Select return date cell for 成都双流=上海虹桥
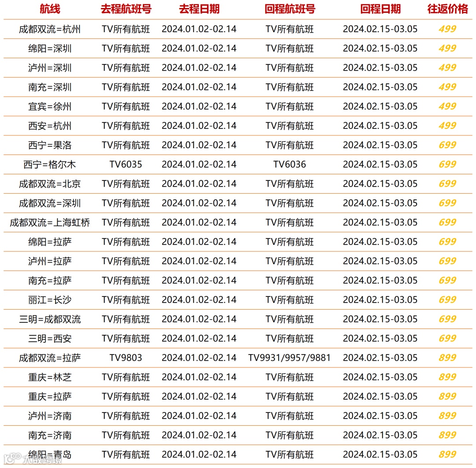476x468 pixels. pos(380,222)
